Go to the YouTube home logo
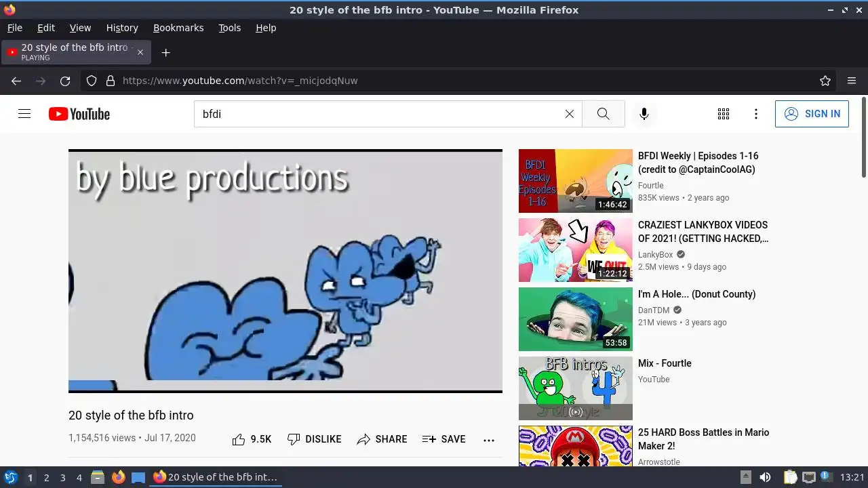Viewport: 868px width, 488px height. (x=79, y=114)
